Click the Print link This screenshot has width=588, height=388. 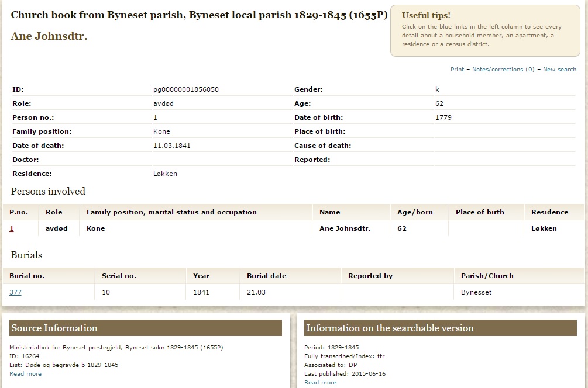[x=457, y=70]
